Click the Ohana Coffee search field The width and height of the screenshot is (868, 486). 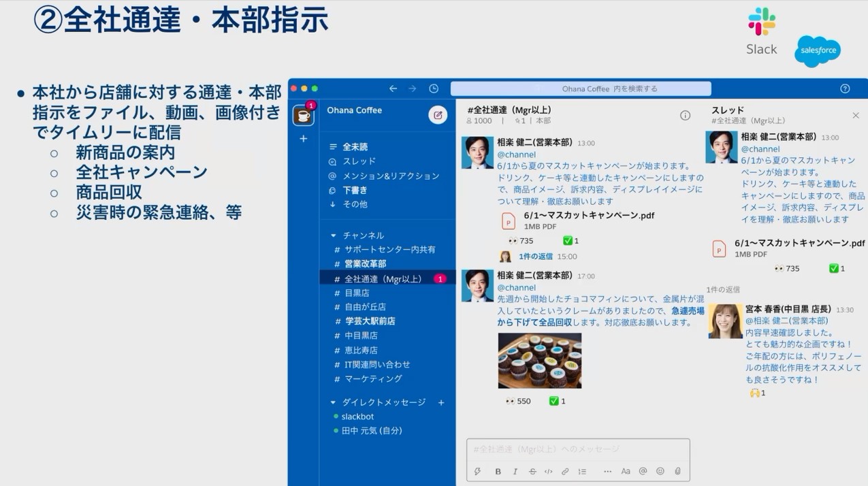(581, 88)
